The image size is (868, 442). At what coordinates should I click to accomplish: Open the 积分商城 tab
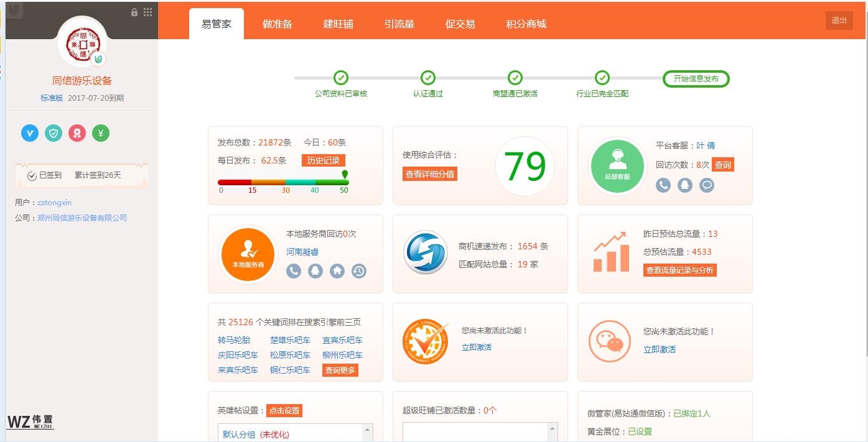[x=525, y=23]
